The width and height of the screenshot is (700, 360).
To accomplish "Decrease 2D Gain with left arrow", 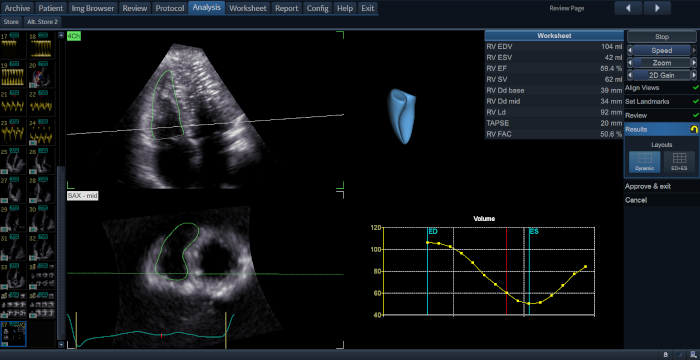I will click(629, 75).
